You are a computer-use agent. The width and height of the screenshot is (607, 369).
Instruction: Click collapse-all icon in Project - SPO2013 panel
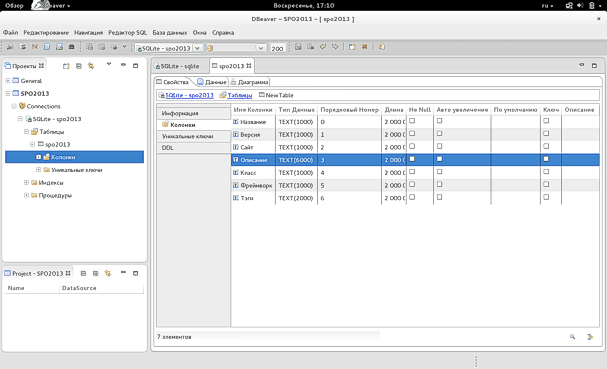tap(83, 273)
